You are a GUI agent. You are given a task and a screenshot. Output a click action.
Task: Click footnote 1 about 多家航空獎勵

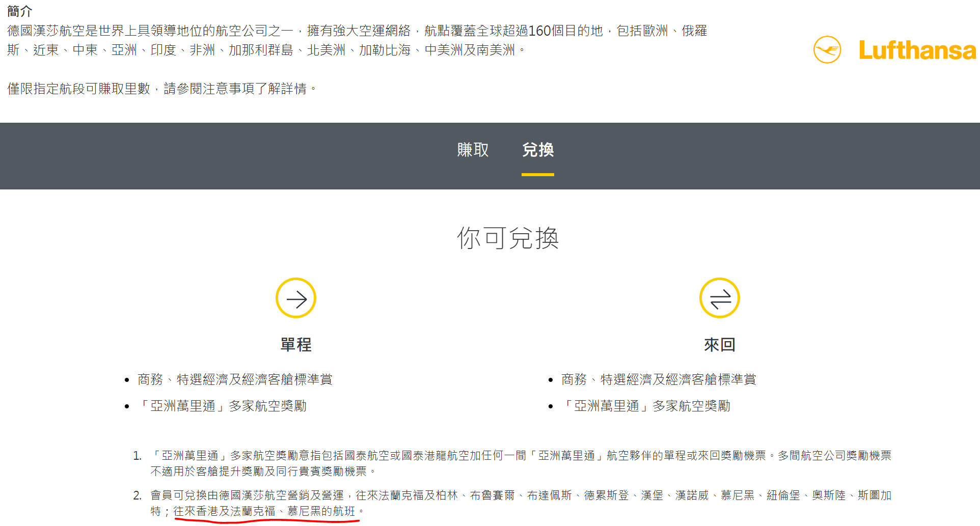(521, 463)
